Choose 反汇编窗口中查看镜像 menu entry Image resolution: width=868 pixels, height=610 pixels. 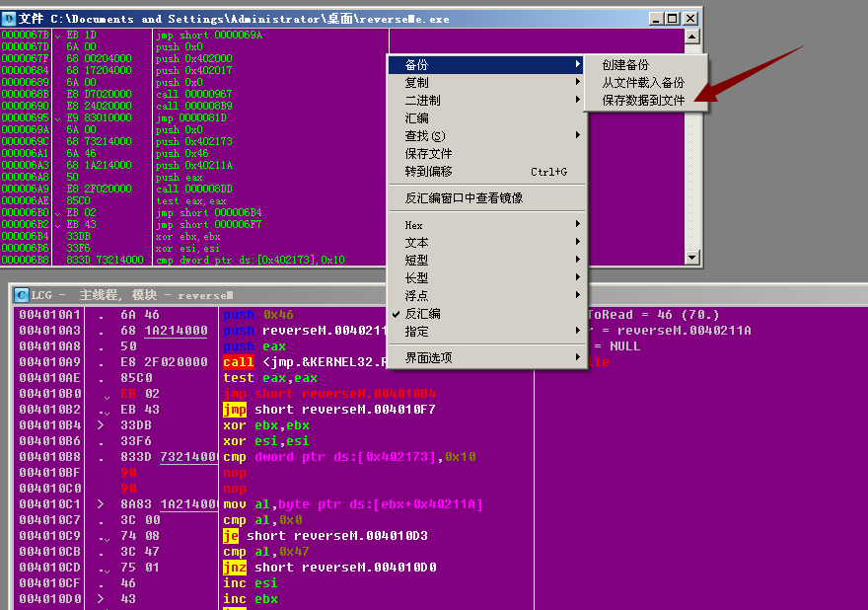click(486, 197)
